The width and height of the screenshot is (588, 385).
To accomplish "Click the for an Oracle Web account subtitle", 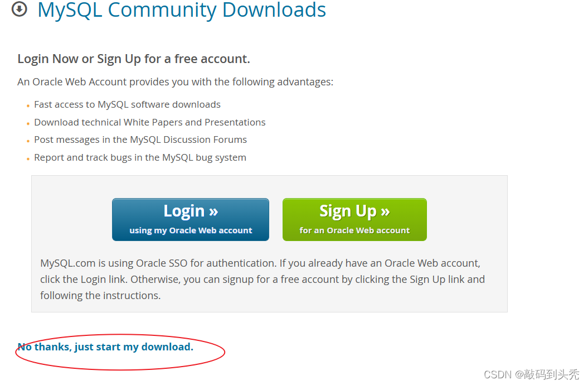I will (354, 230).
